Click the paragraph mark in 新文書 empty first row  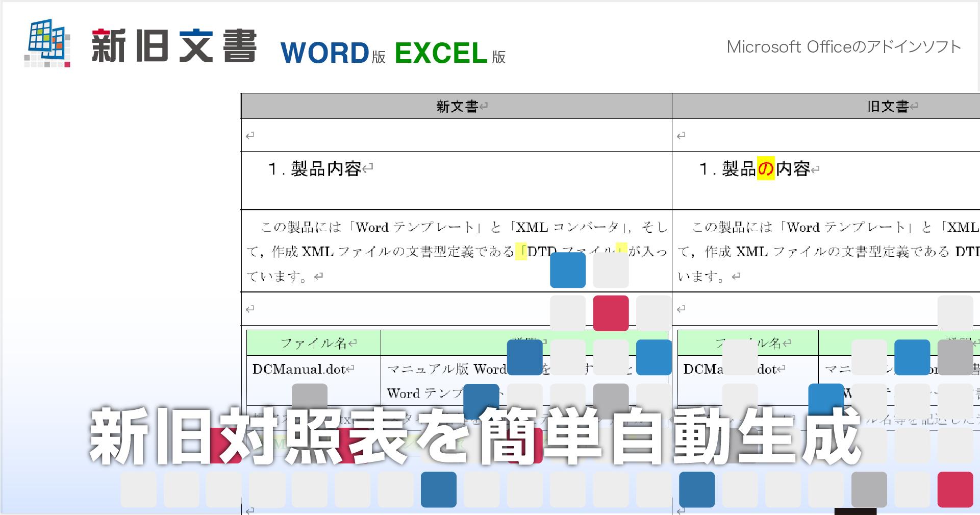(250, 136)
